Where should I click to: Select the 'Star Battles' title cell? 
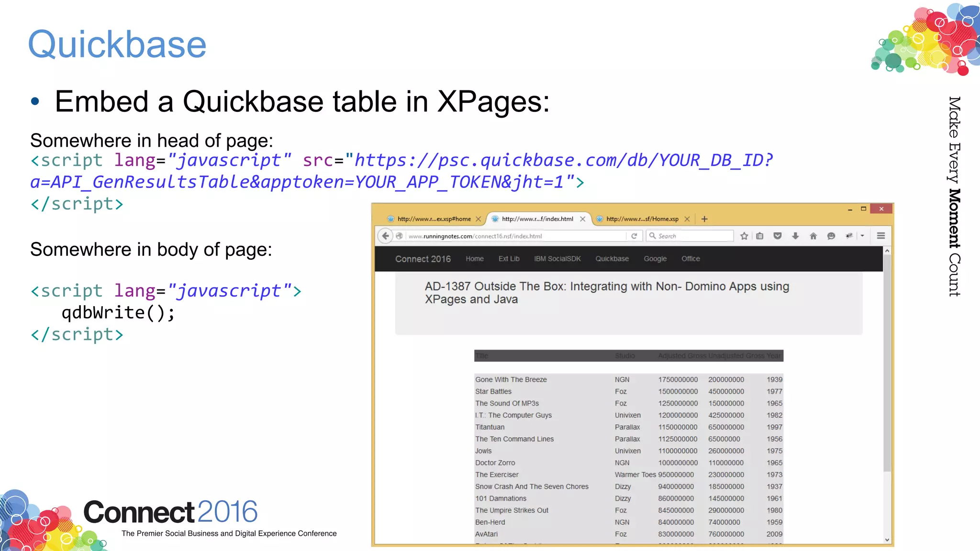(493, 391)
